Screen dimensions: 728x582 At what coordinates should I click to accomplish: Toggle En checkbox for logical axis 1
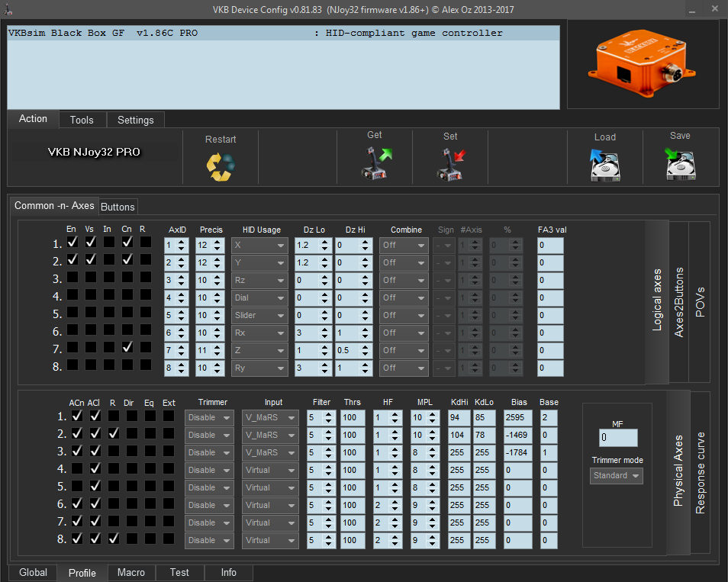pyautogui.click(x=72, y=242)
